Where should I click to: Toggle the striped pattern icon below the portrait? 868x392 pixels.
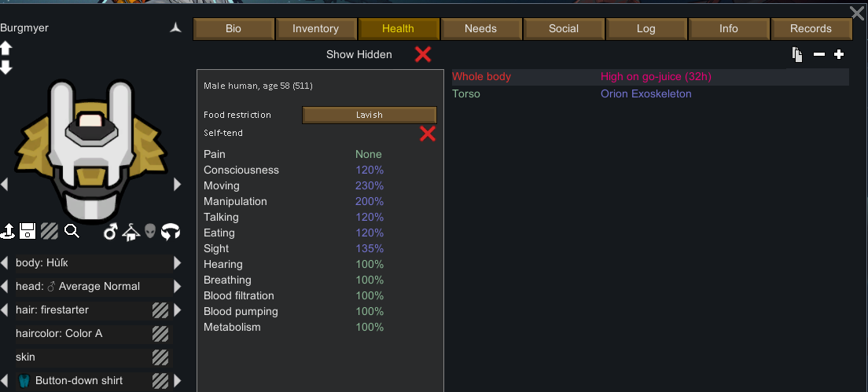click(50, 231)
